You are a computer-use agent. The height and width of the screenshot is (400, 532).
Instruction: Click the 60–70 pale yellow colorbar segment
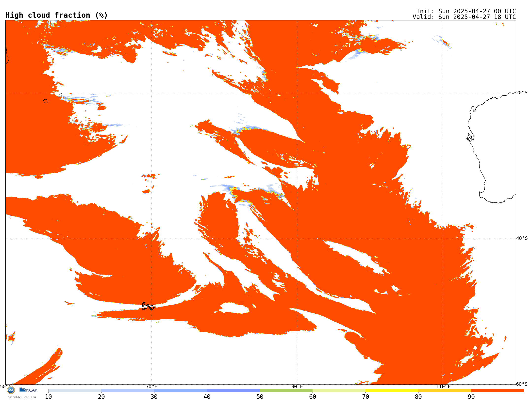[339, 391]
